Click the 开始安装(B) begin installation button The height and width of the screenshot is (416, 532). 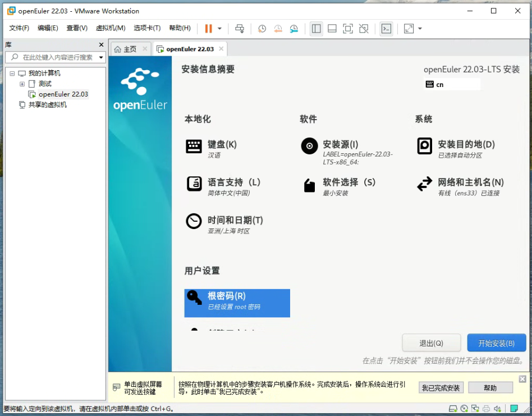(x=497, y=343)
